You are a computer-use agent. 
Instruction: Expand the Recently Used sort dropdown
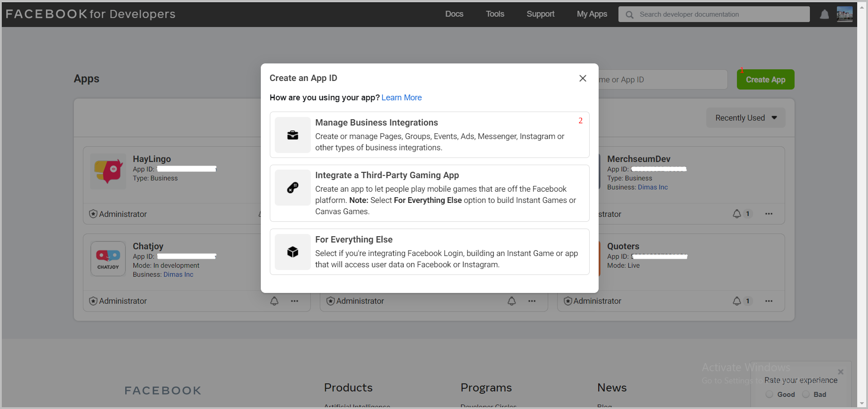[x=746, y=117]
